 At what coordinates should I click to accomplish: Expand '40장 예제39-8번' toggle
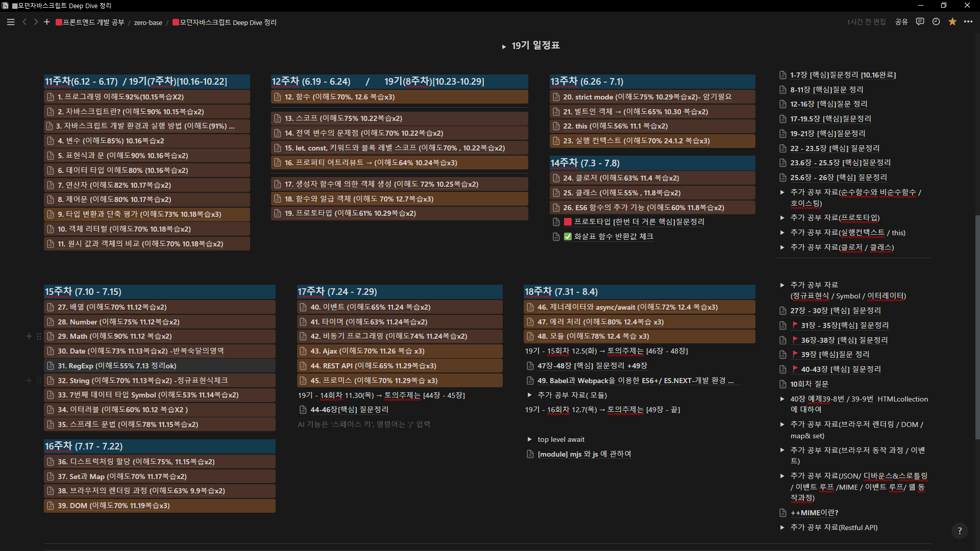tap(782, 399)
